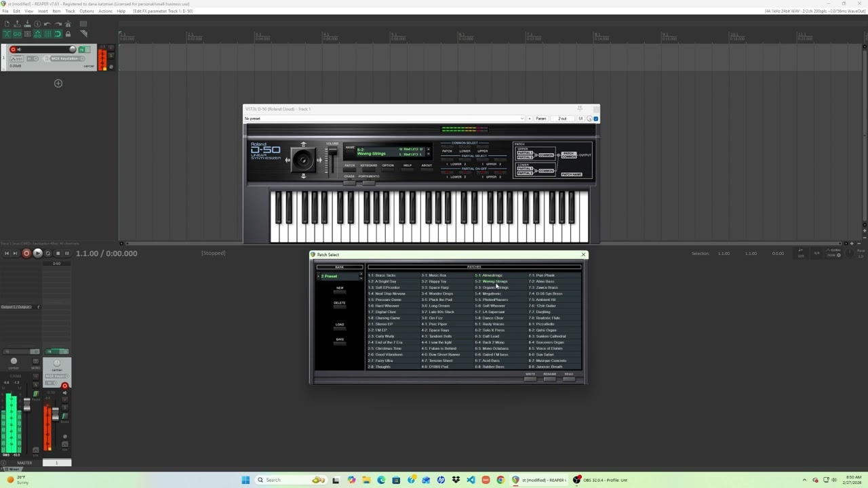Step to previous patch with display up arrow

coord(428,149)
